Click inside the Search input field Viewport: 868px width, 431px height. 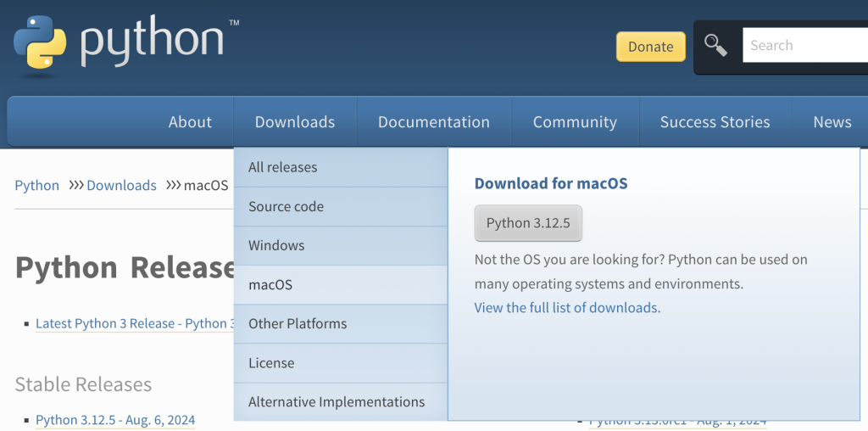tap(804, 46)
